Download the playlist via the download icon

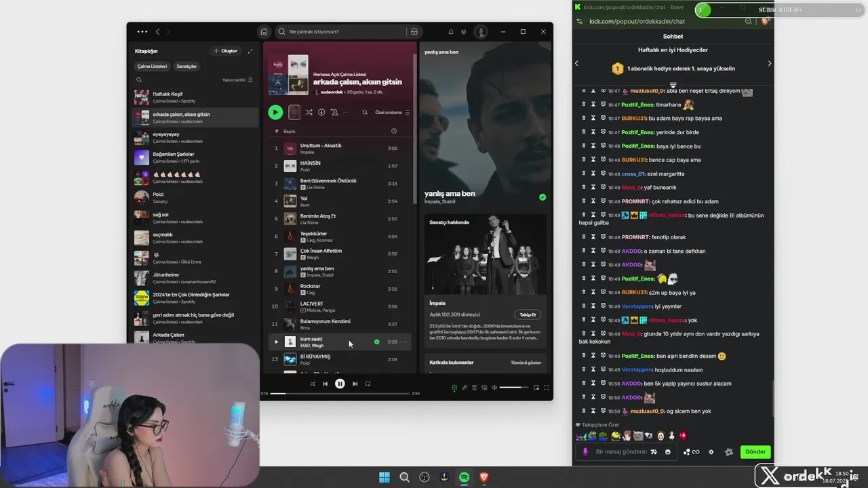click(321, 113)
